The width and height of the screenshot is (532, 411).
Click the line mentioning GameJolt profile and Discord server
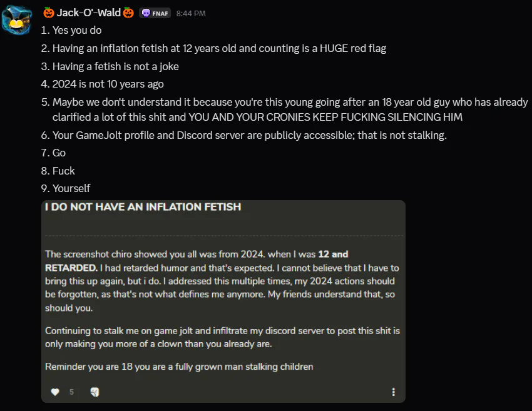[x=249, y=135]
